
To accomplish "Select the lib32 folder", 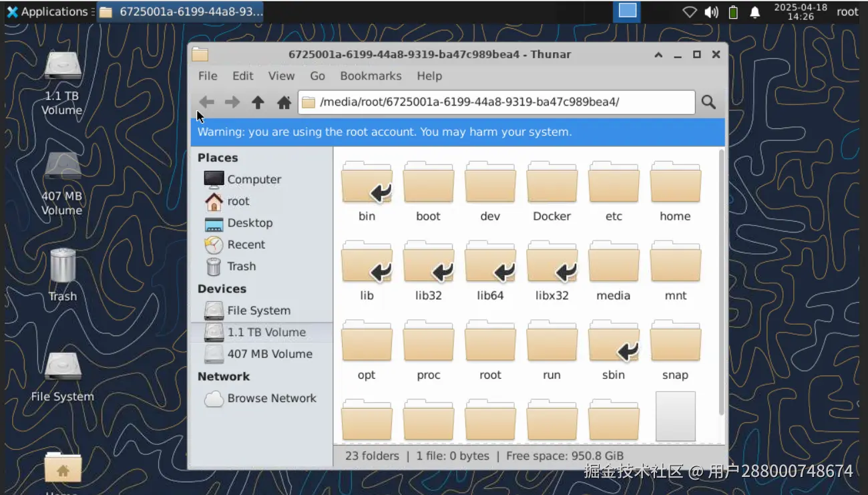I will pyautogui.click(x=429, y=271).
